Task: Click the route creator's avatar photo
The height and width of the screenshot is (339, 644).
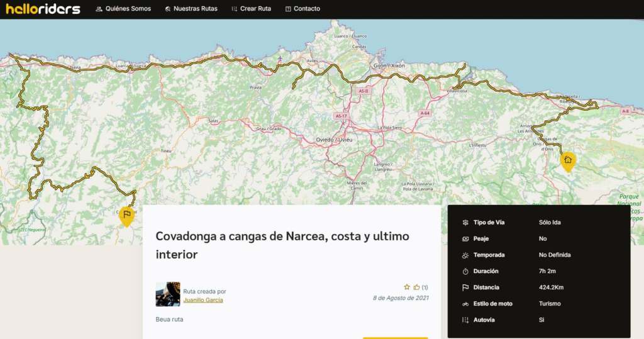Action: click(168, 294)
